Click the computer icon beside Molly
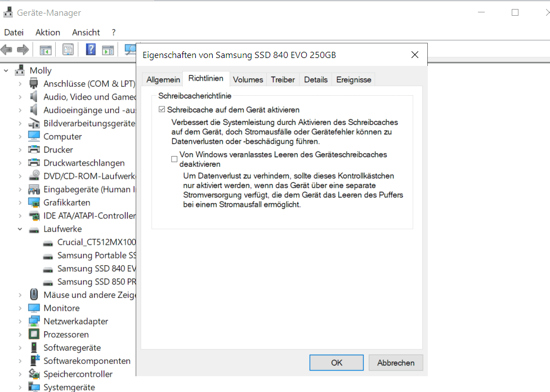The image size is (550, 392). (x=20, y=70)
